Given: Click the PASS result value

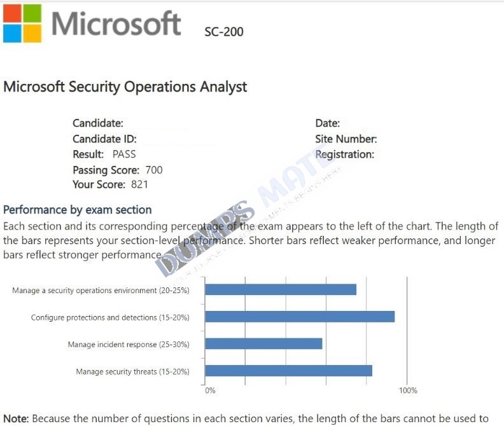Looking at the screenshot, I should pos(124,155).
